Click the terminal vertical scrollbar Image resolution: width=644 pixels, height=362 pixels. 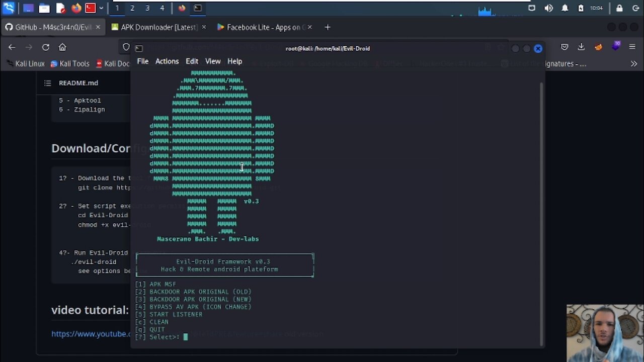tap(541, 214)
